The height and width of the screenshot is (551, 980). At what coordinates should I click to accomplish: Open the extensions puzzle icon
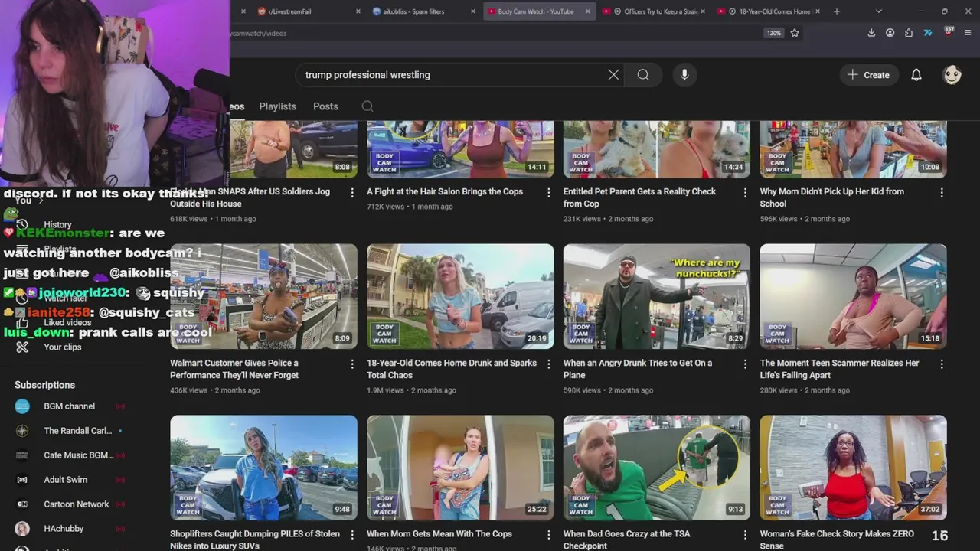pyautogui.click(x=909, y=33)
